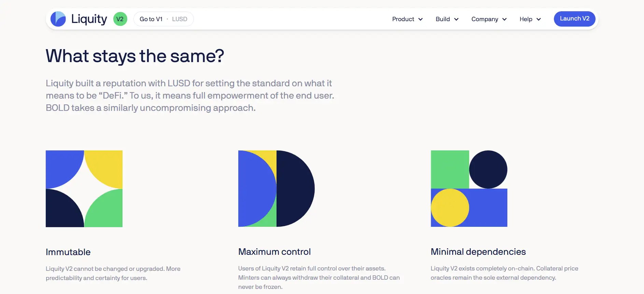This screenshot has height=294, width=644.
Task: Click the Maximum control half-circle illustration
Action: (276, 189)
